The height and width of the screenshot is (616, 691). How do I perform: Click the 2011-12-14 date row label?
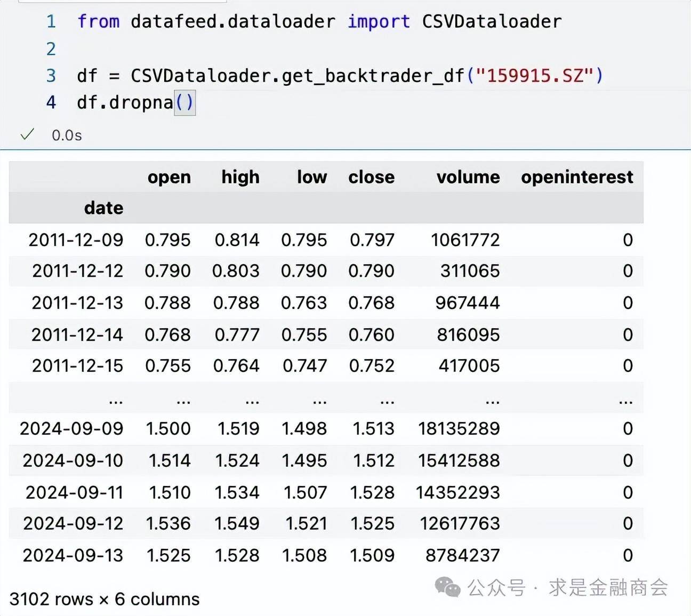pyautogui.click(x=77, y=335)
